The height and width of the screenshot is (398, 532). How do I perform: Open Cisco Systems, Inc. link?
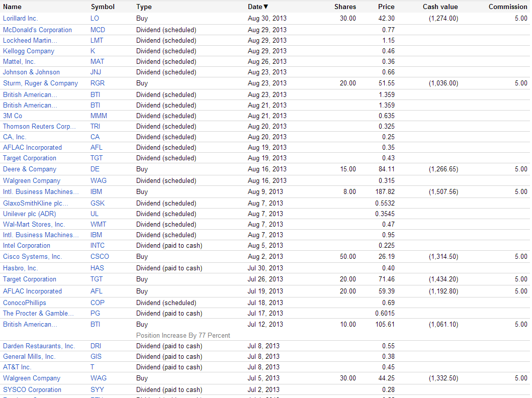33,256
